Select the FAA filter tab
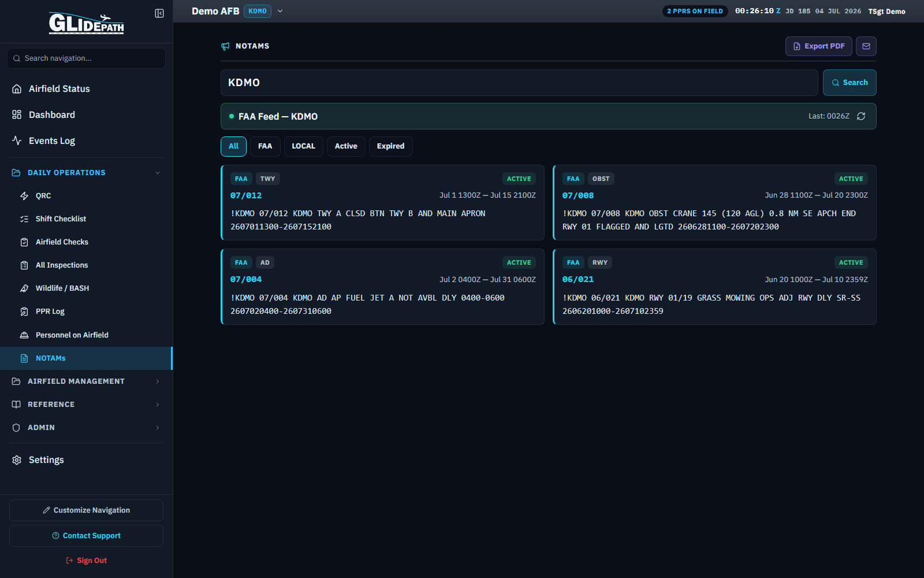This screenshot has width=924, height=578. click(265, 146)
